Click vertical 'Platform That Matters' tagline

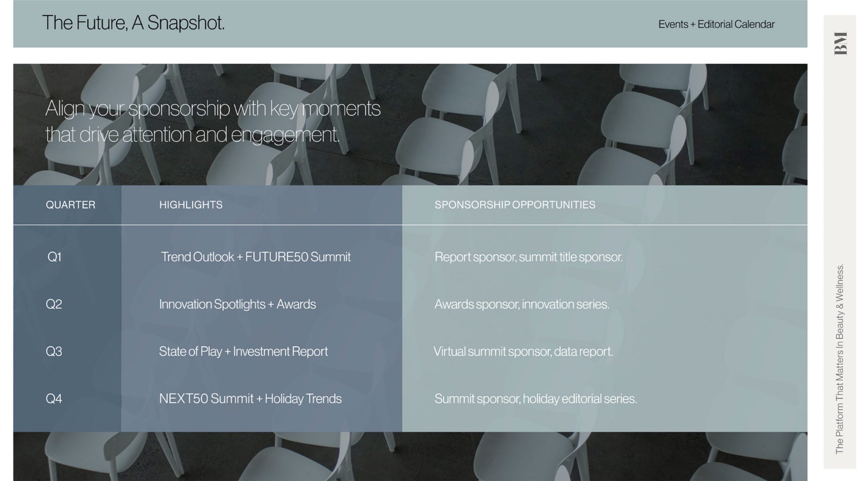[x=840, y=359]
